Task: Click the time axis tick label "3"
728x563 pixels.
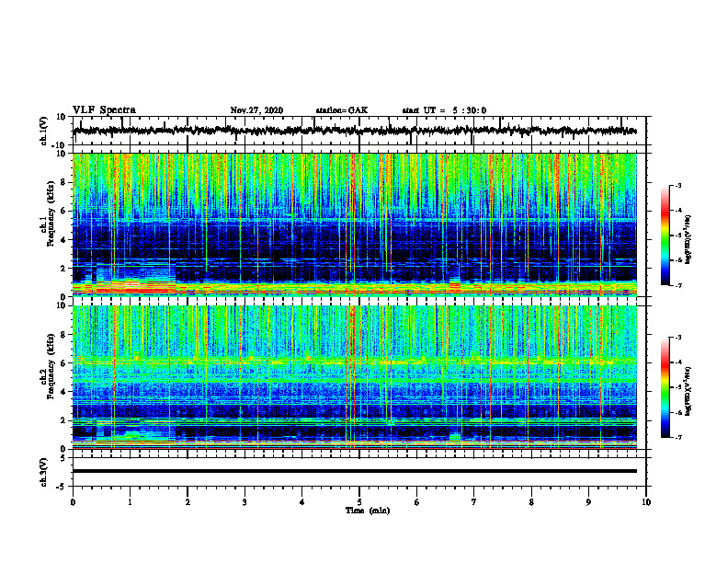Action: tap(245, 502)
